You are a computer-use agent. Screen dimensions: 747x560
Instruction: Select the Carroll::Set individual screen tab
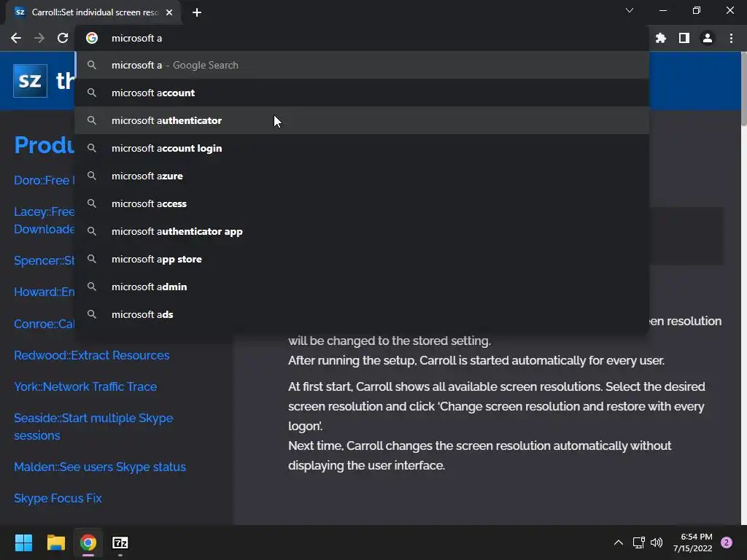(x=93, y=12)
